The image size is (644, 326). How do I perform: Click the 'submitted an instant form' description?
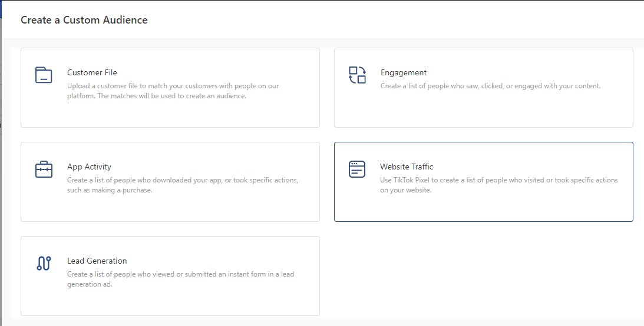click(180, 279)
